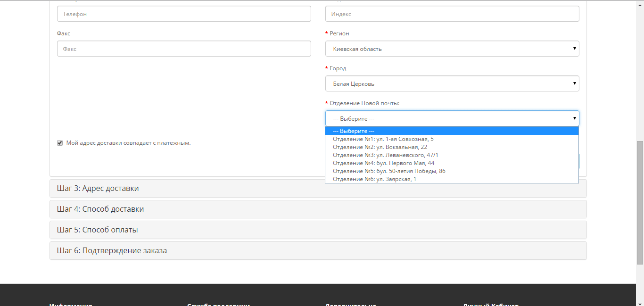
Task: Click scrollbar track above the thumb
Action: [640, 71]
